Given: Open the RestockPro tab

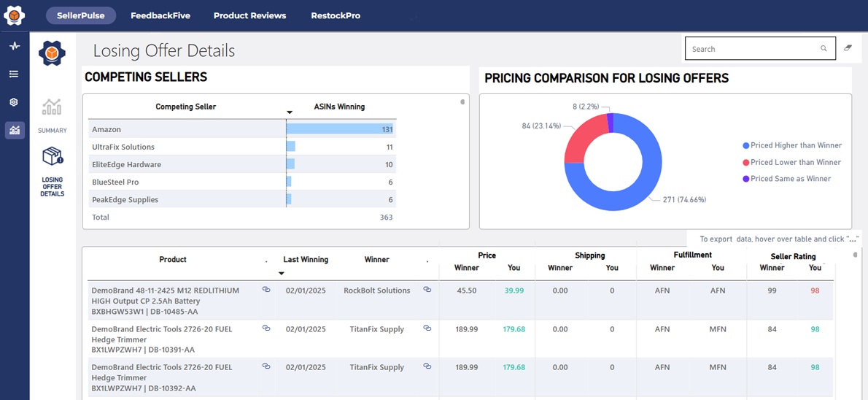Looking at the screenshot, I should pyautogui.click(x=336, y=15).
